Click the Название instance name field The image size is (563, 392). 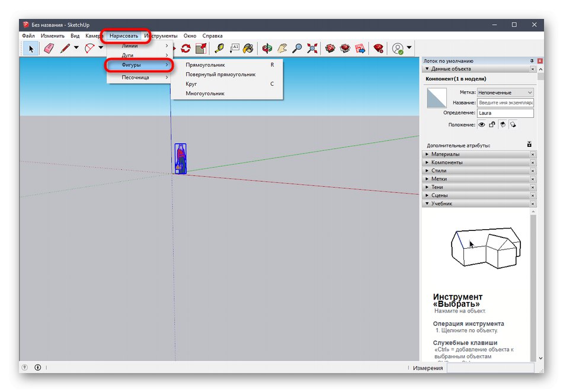505,102
